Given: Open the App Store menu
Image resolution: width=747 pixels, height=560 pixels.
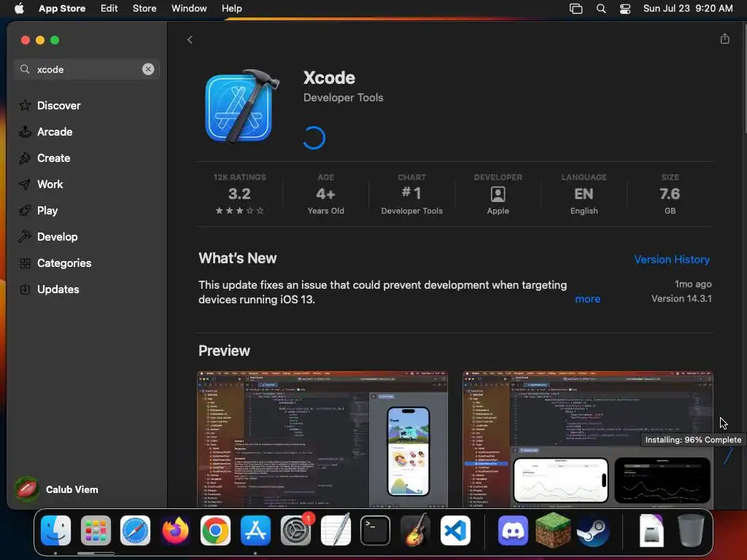Looking at the screenshot, I should 62,8.
